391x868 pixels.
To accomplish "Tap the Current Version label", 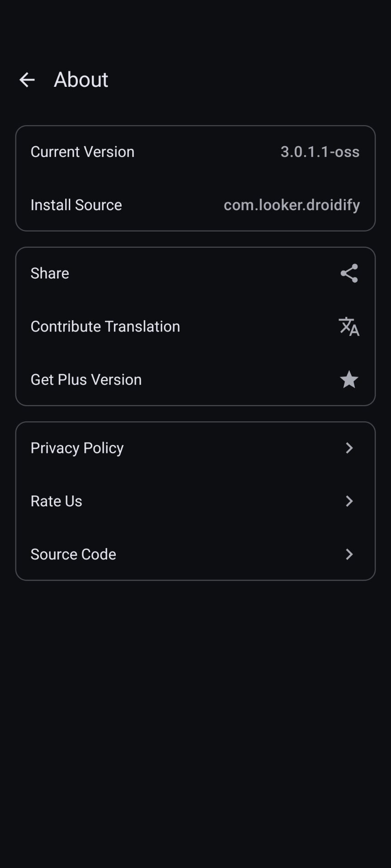I will tap(82, 151).
